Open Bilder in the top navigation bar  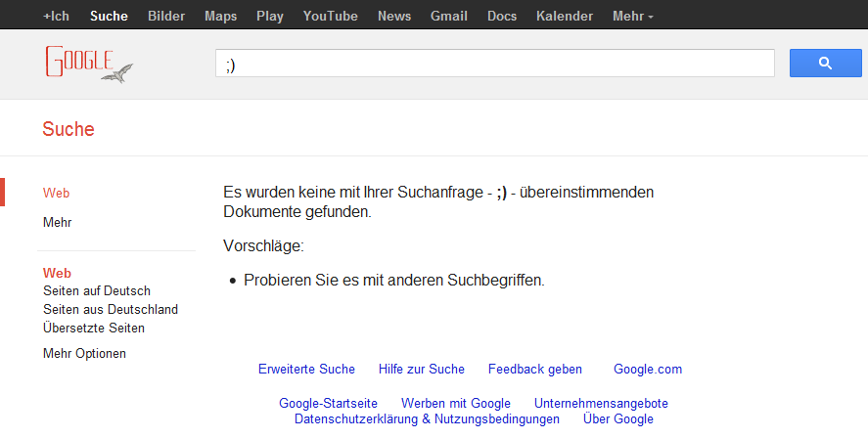(x=166, y=16)
